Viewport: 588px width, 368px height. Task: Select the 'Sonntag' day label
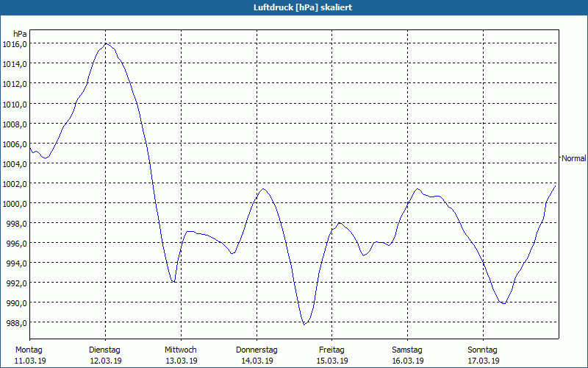(483, 350)
